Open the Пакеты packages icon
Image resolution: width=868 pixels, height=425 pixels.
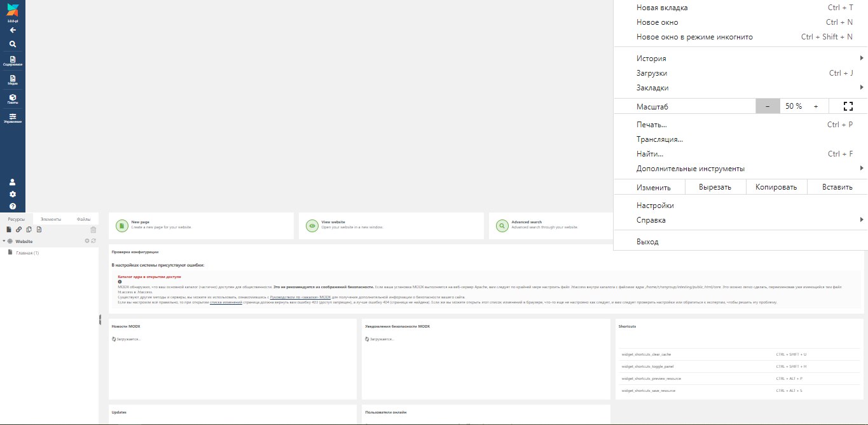coord(13,99)
